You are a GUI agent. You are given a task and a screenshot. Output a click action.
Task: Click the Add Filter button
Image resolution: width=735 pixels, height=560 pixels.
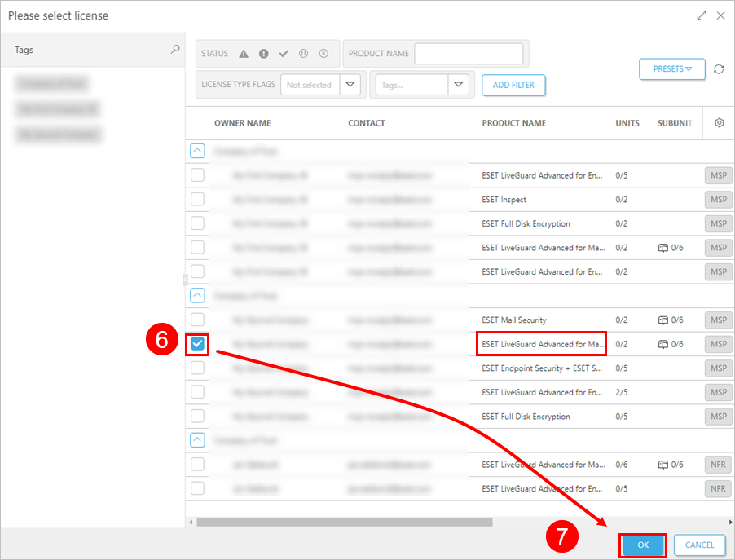click(x=513, y=85)
